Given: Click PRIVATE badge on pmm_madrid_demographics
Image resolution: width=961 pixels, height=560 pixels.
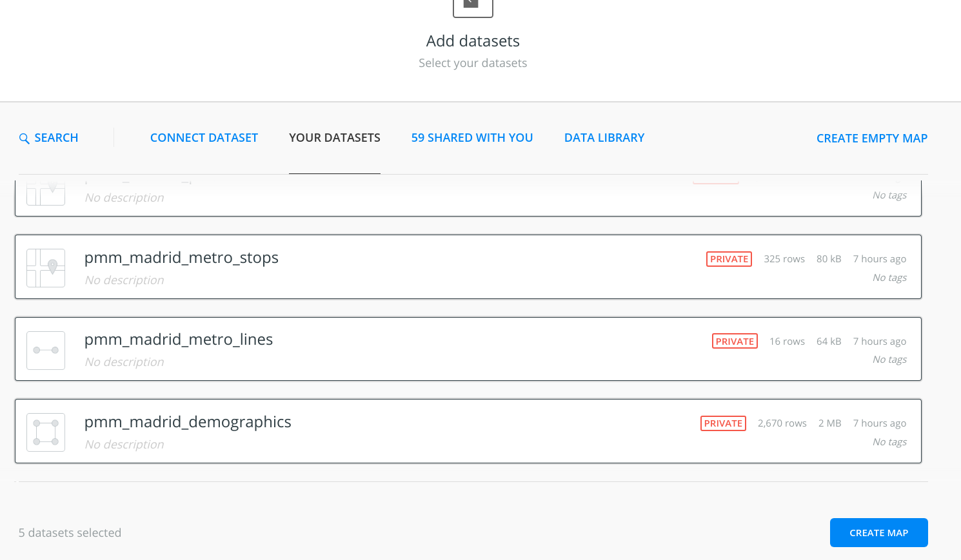Looking at the screenshot, I should coord(723,423).
